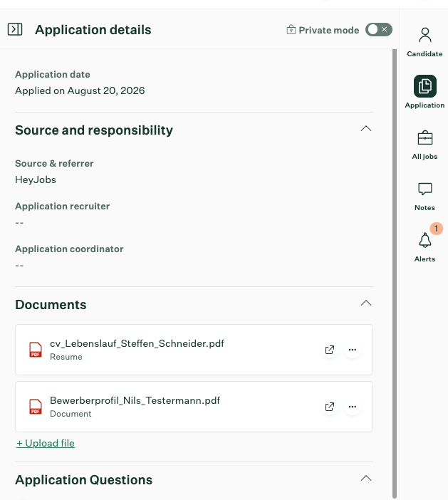Click the Alerts notification badge showing 1

click(436, 229)
